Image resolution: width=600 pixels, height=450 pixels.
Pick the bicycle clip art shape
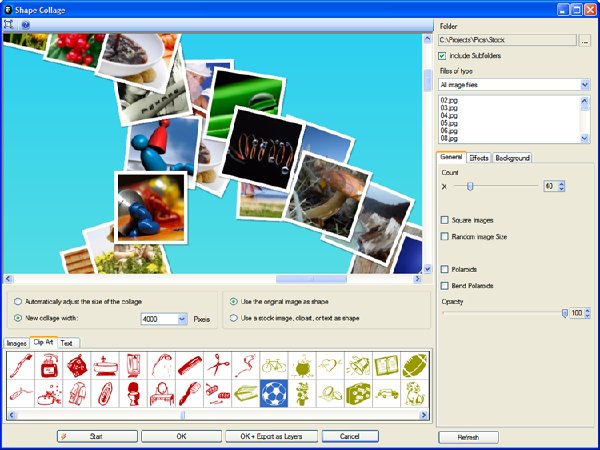[274, 365]
